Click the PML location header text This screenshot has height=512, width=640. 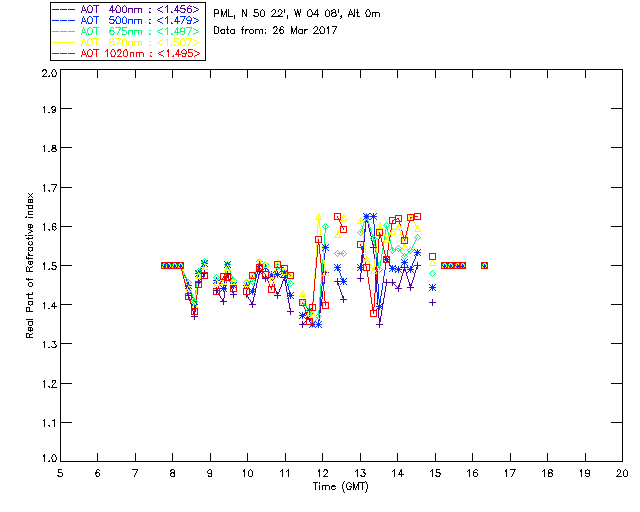coord(297,14)
